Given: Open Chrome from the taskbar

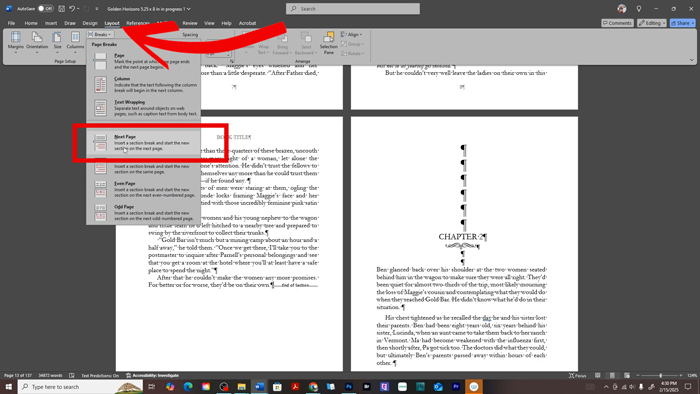Looking at the screenshot, I should point(313,386).
